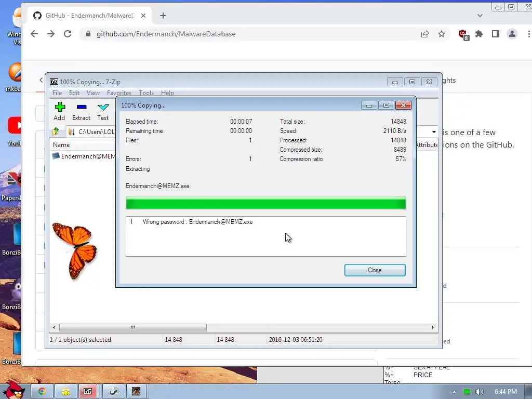Click the 7-Zip taskbar button

pos(88,392)
